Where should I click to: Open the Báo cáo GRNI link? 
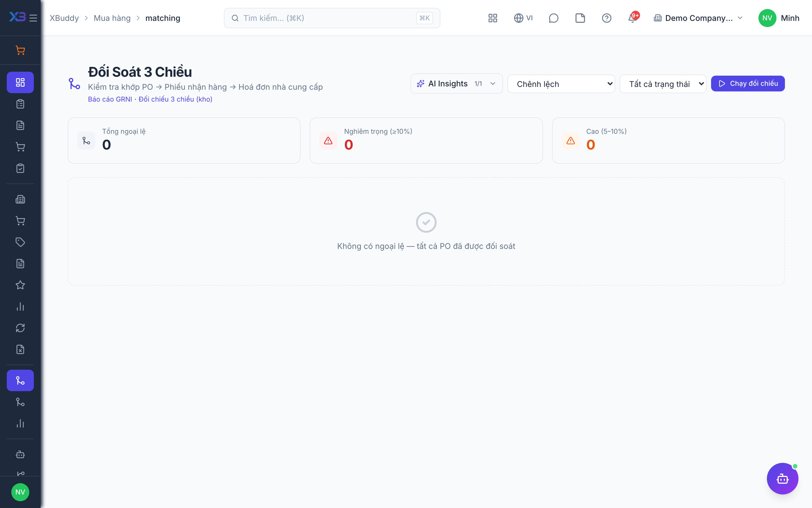click(x=110, y=99)
